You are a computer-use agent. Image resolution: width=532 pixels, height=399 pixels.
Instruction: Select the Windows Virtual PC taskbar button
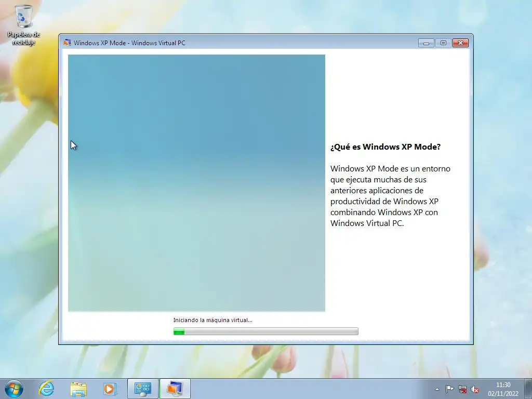tap(175, 389)
